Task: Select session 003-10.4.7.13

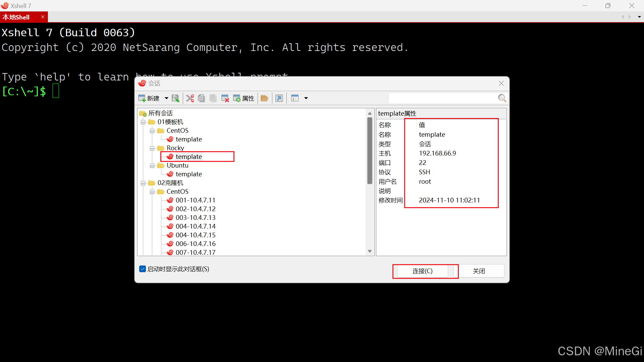Action: (x=195, y=218)
